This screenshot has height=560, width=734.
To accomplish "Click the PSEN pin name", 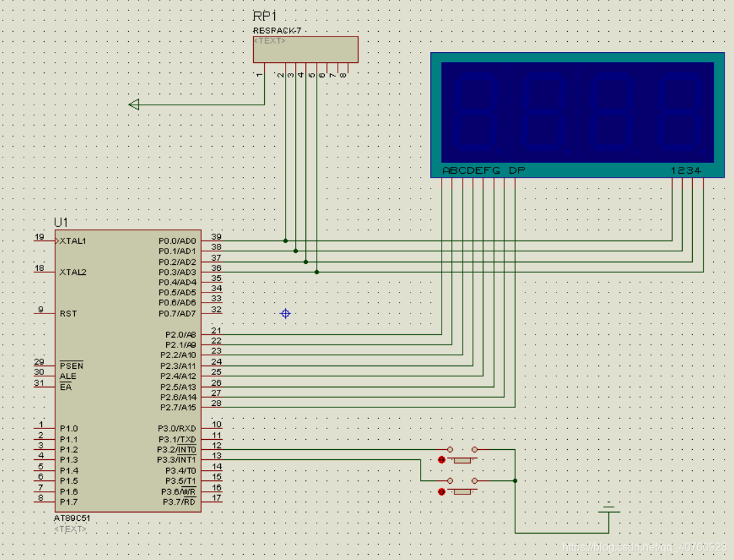I will [x=72, y=365].
